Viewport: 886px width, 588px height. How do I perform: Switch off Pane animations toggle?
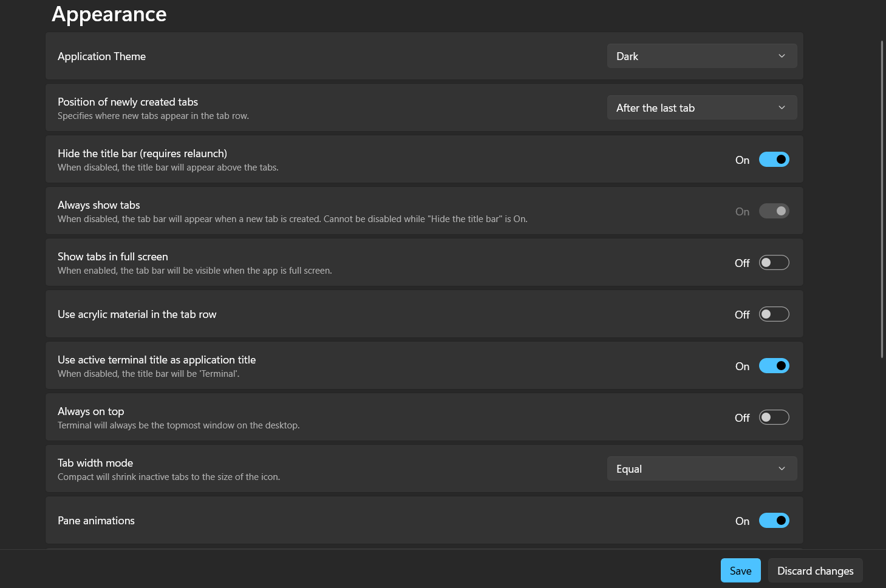(x=774, y=521)
